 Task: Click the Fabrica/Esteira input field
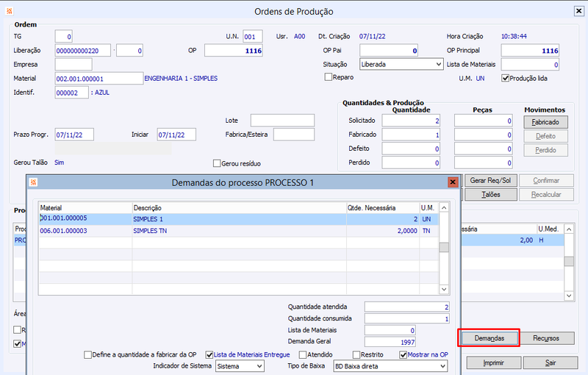tap(294, 135)
